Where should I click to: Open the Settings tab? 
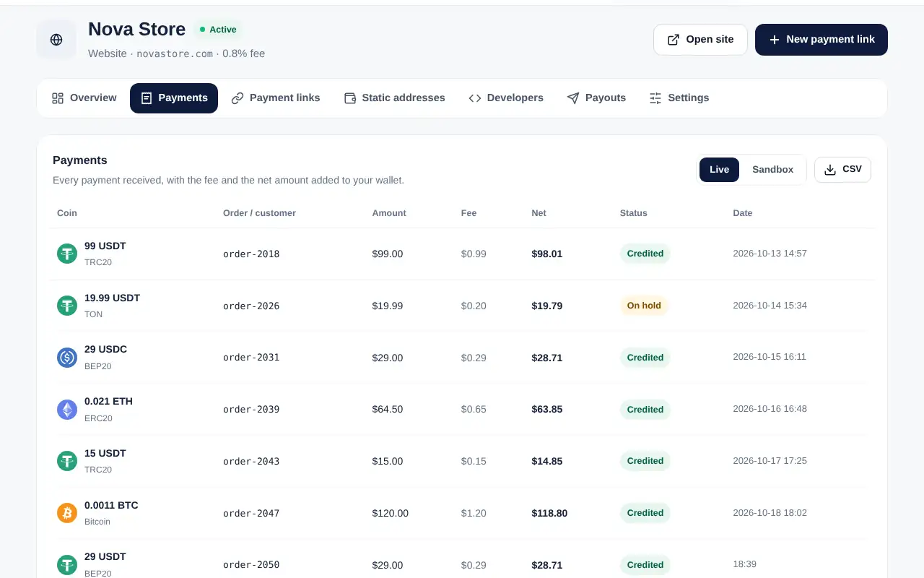[679, 98]
